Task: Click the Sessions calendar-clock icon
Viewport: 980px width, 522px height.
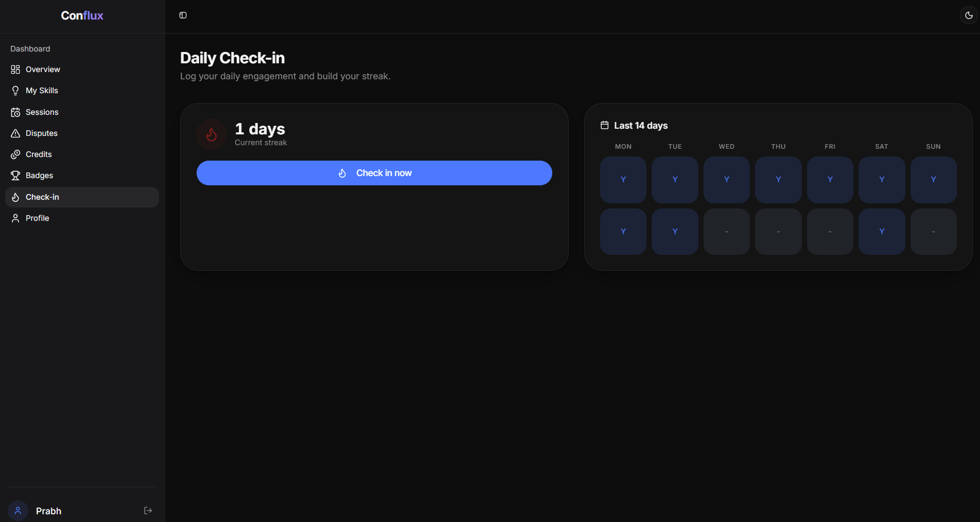Action: pos(15,112)
